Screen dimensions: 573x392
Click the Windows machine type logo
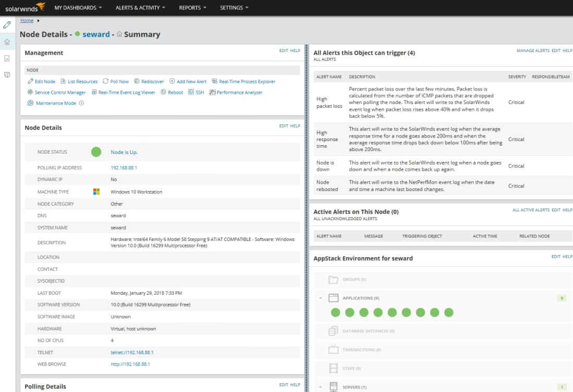(x=96, y=192)
